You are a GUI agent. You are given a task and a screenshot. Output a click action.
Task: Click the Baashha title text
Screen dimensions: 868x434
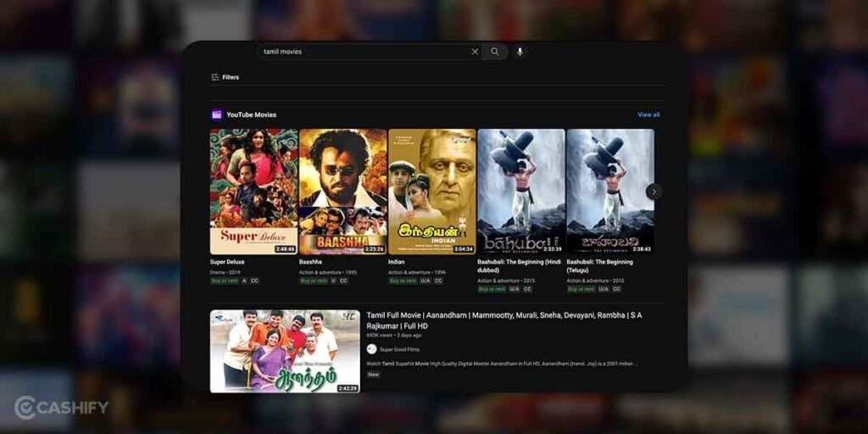(x=310, y=262)
